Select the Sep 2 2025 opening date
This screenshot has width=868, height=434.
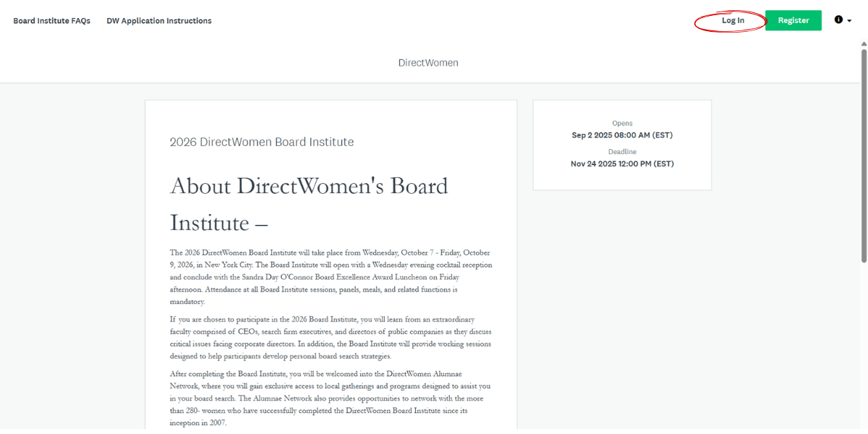[622, 135]
